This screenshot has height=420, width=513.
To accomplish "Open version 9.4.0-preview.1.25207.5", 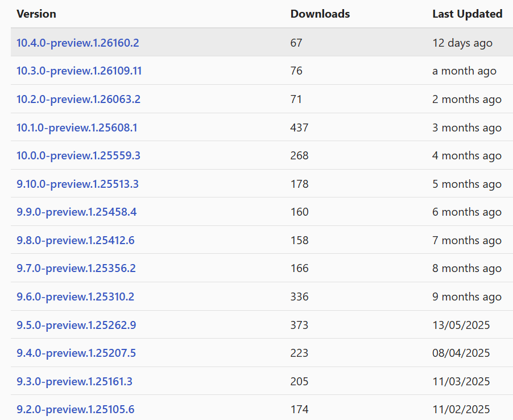I will pos(76,353).
